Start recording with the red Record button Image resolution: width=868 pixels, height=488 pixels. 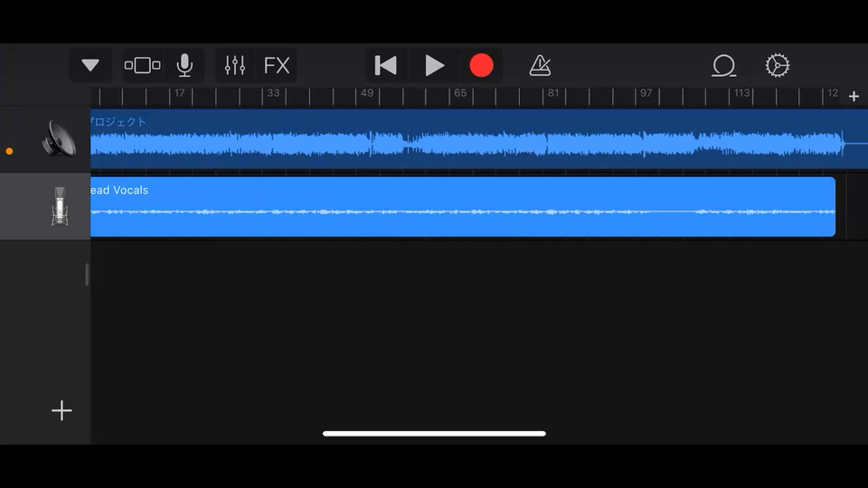point(481,65)
